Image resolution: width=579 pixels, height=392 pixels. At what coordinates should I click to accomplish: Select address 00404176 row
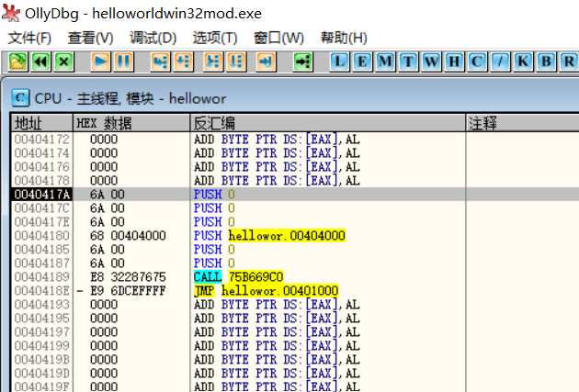coord(295,167)
